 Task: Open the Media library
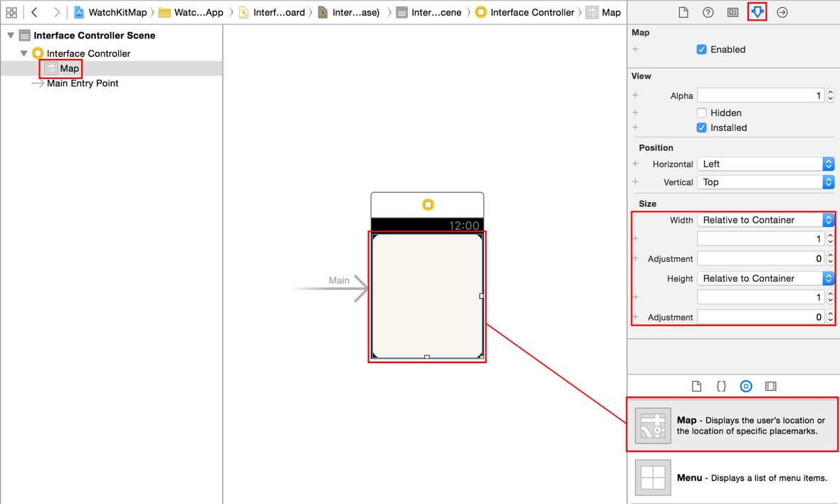pyautogui.click(x=770, y=386)
